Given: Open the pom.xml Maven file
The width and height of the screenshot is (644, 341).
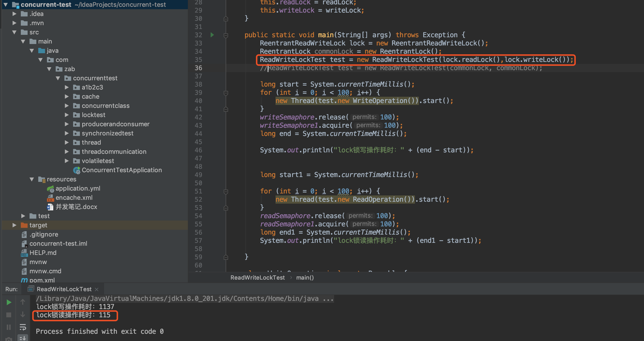Looking at the screenshot, I should (x=42, y=280).
